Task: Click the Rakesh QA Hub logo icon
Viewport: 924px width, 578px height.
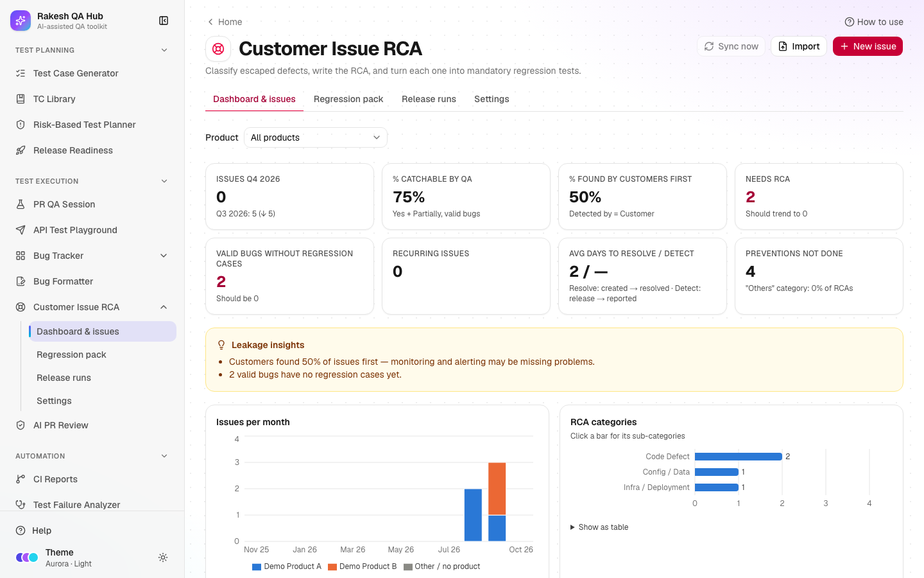Action: click(21, 21)
